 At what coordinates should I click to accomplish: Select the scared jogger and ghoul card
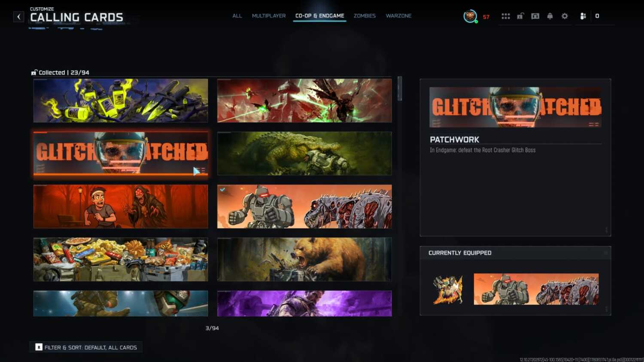pyautogui.click(x=121, y=207)
